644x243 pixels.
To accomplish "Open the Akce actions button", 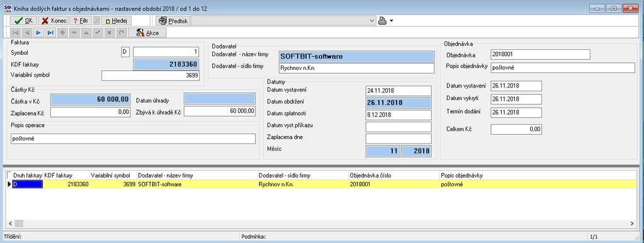I will (x=147, y=33).
